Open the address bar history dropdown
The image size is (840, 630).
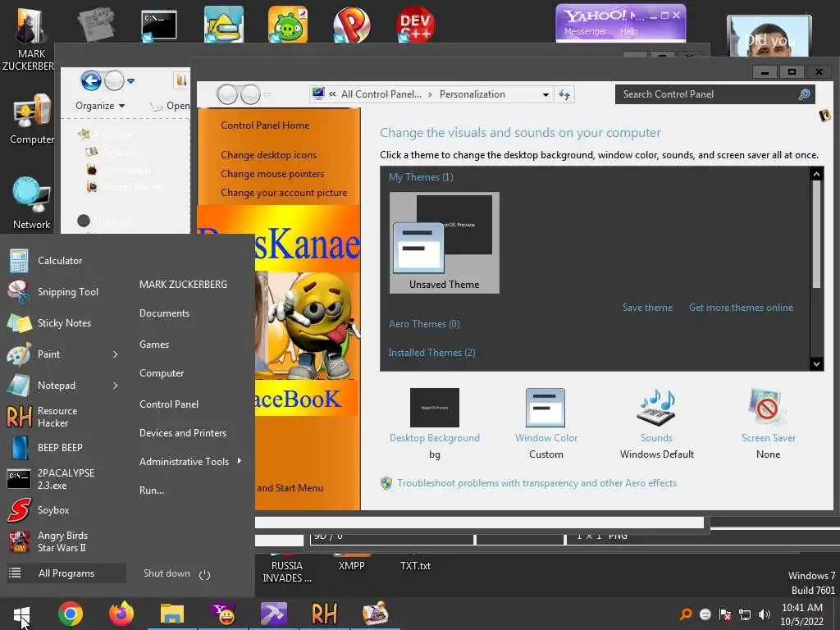[546, 95]
